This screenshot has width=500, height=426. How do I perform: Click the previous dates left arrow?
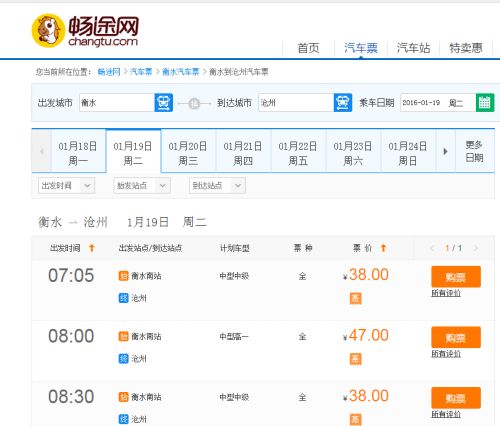pos(42,151)
